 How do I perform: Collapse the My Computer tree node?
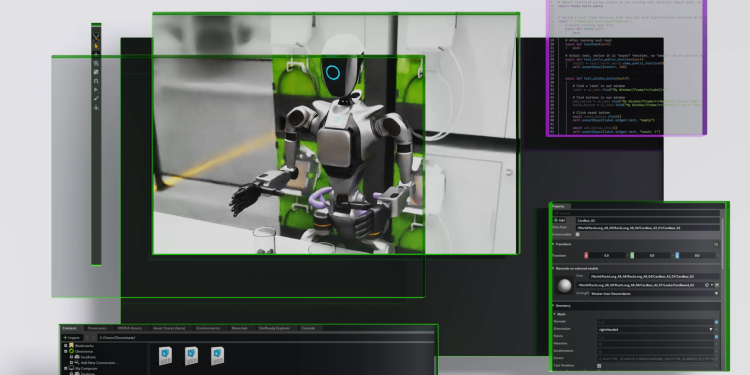coord(66,368)
